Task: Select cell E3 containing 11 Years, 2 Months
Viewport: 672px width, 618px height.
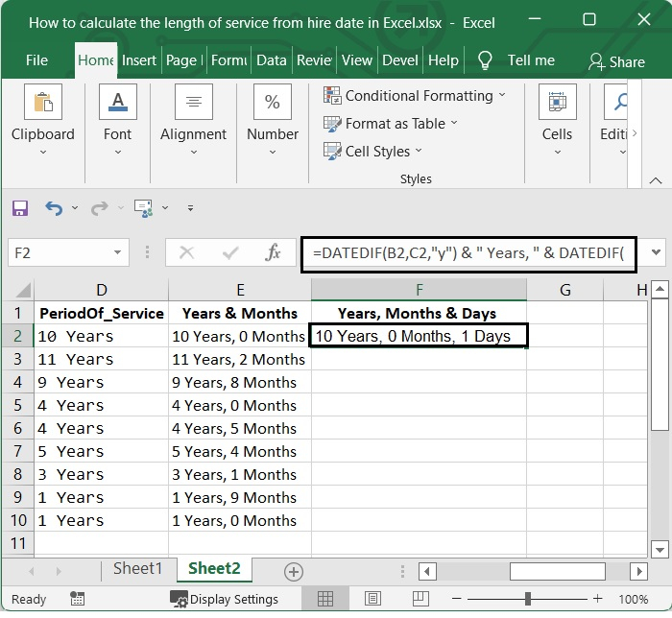Action: 239,360
